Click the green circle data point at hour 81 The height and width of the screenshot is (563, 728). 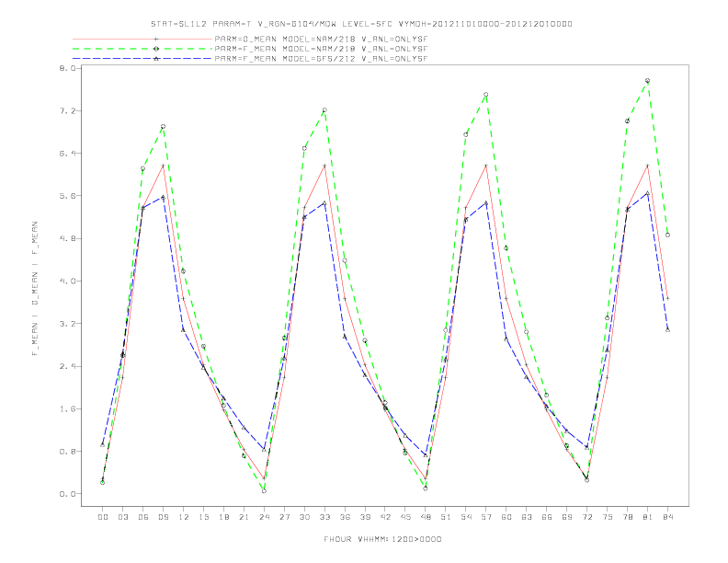[647, 81]
